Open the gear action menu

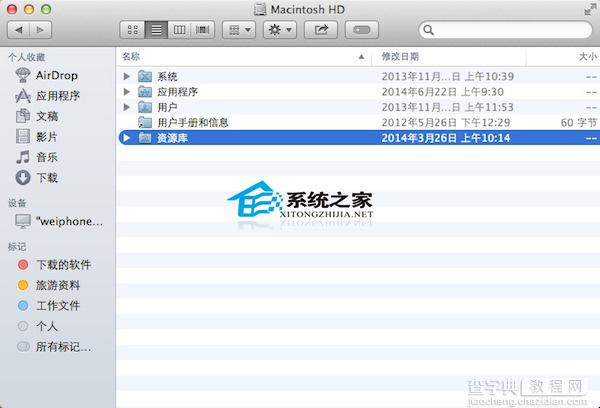coord(280,30)
